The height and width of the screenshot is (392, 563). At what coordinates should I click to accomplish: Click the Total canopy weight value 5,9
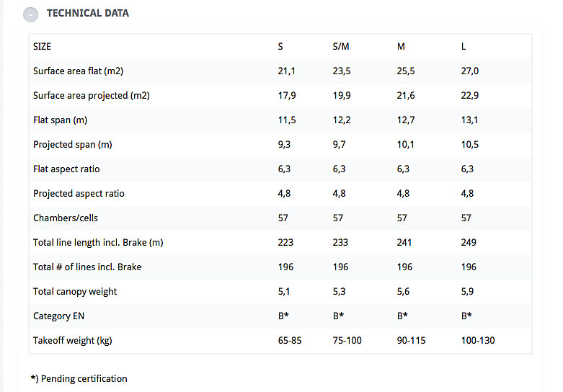pos(468,292)
